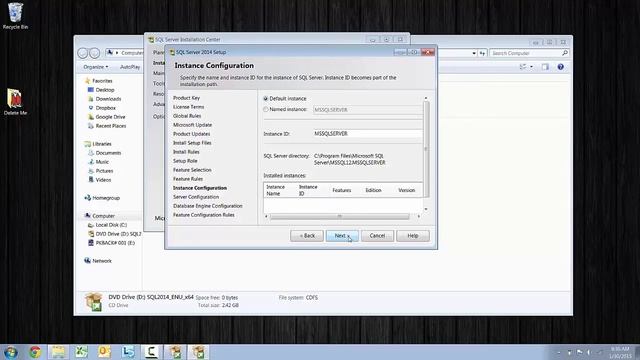This screenshot has width=640, height=360.
Task: Click the Next button in setup
Action: pyautogui.click(x=342, y=236)
